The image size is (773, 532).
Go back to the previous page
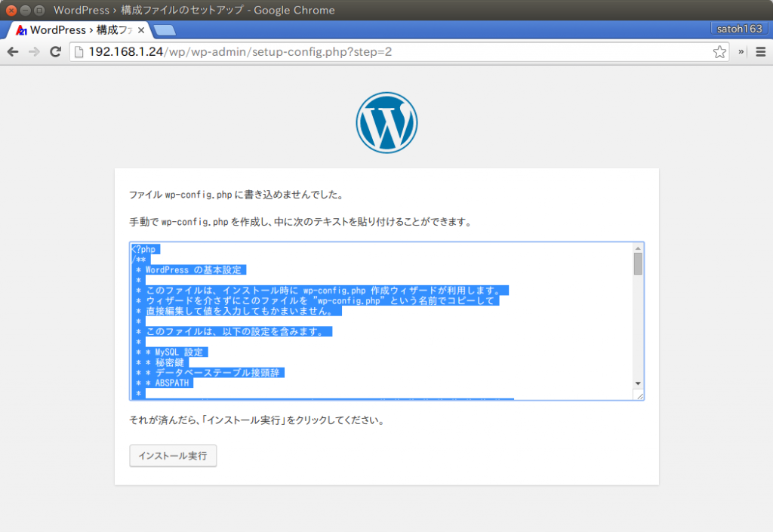click(13, 52)
